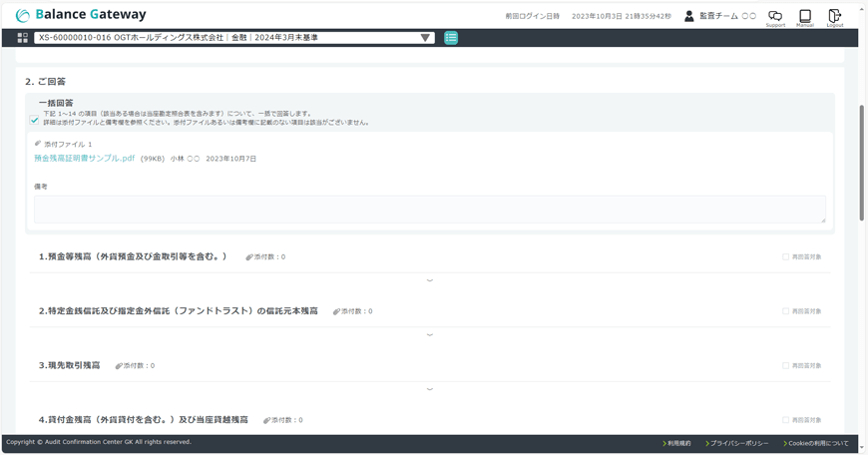This screenshot has width=868, height=455.
Task: Click paperclip icon beside 添付ファイル 1
Action: [x=38, y=144]
